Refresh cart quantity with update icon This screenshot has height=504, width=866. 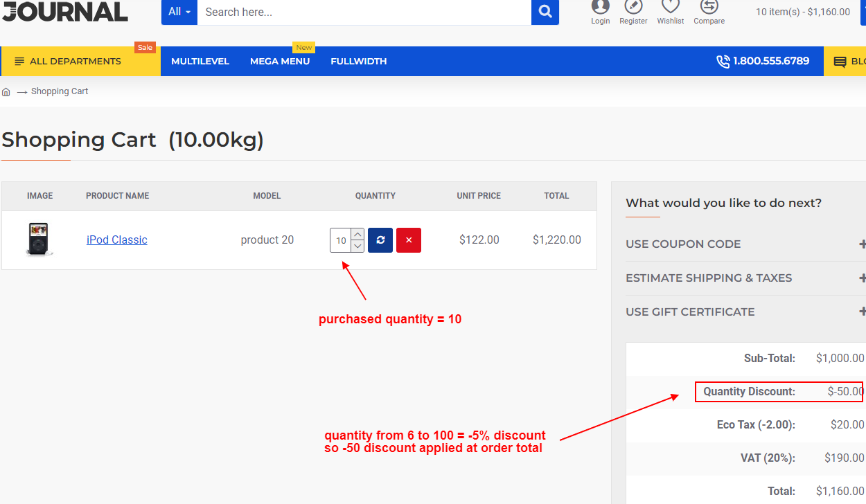pos(380,240)
